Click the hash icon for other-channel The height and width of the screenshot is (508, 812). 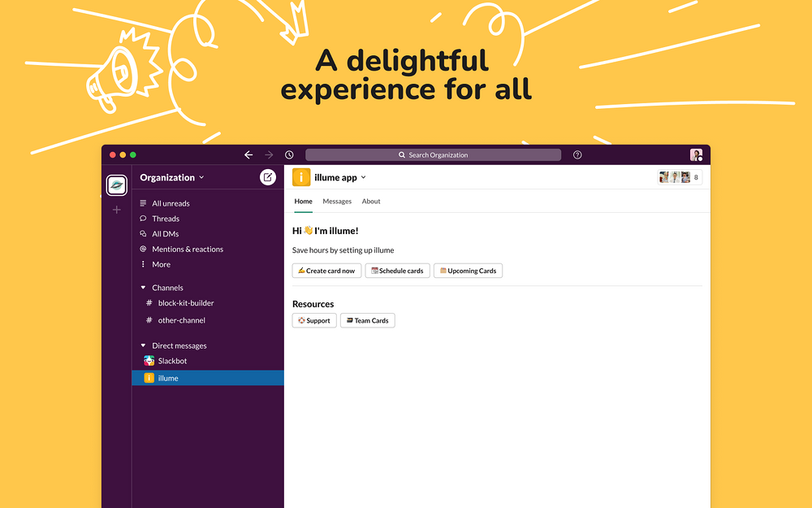(x=149, y=320)
